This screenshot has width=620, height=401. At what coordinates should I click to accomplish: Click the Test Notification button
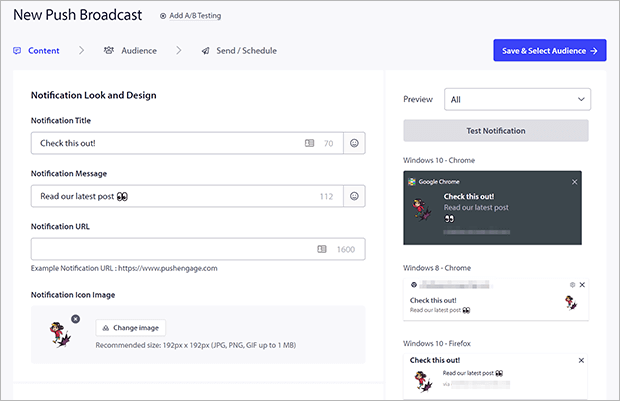coord(496,131)
